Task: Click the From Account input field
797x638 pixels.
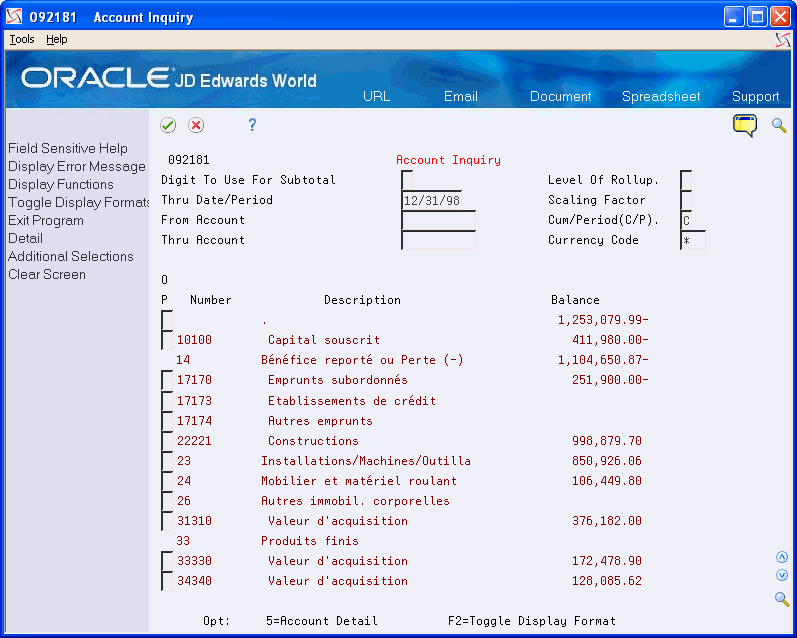Action: tap(438, 220)
